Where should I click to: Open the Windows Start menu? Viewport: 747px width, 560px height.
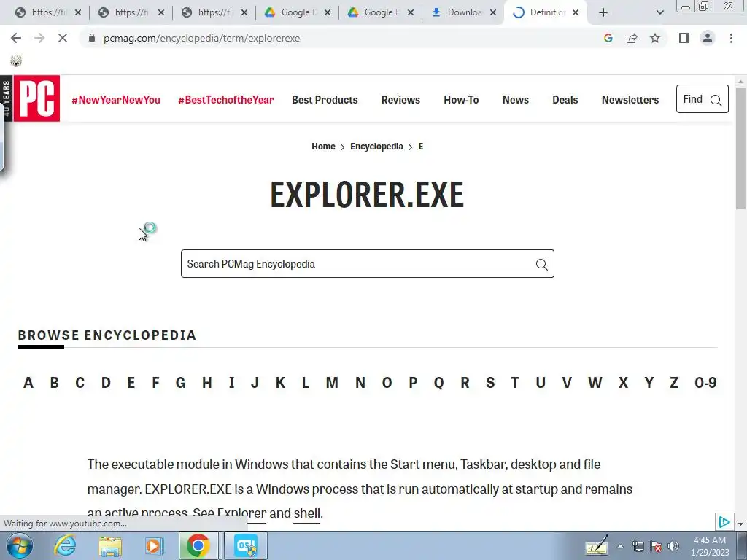[19, 545]
